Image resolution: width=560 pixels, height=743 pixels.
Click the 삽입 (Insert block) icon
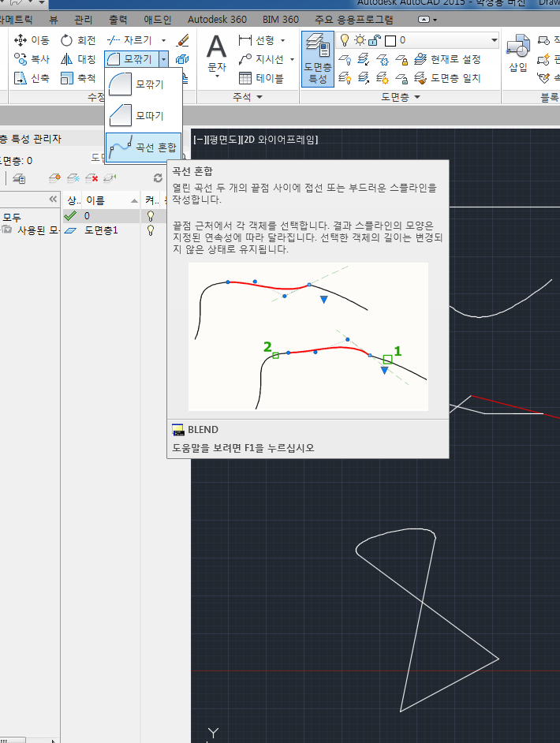518,47
